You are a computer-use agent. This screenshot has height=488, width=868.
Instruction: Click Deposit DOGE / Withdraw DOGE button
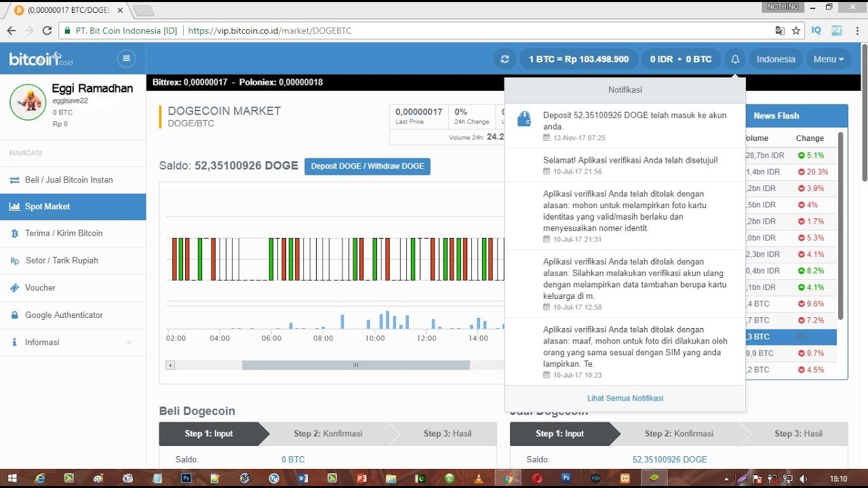pyautogui.click(x=367, y=166)
